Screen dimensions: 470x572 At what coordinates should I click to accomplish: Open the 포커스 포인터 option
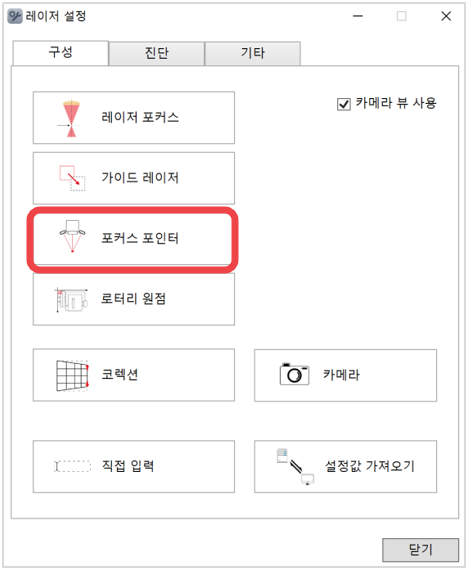(133, 239)
